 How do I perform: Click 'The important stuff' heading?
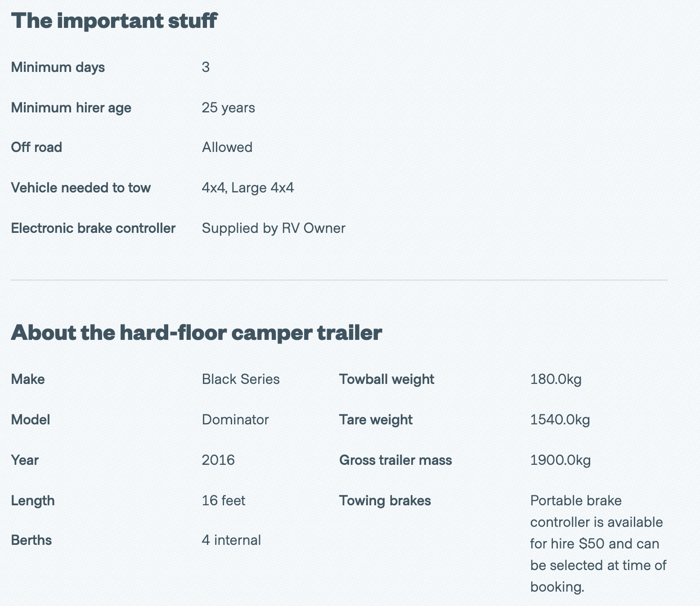[x=114, y=21]
